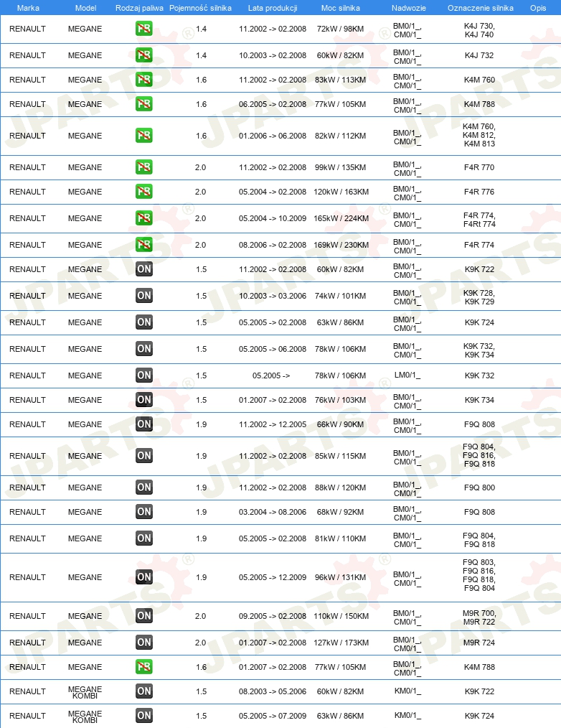Click the petrol icon in the 82kW / 112KM row

pyautogui.click(x=144, y=136)
